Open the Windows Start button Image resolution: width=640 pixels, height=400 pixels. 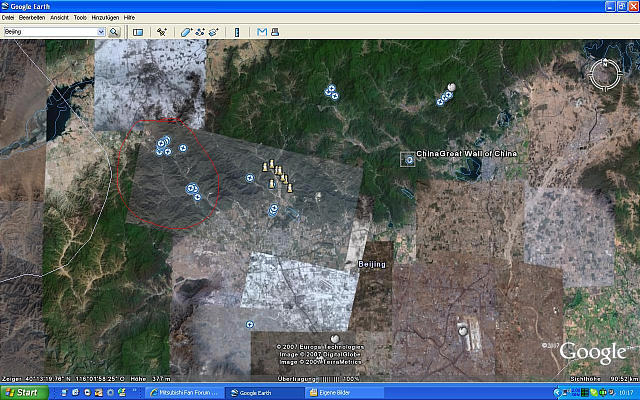[22, 393]
